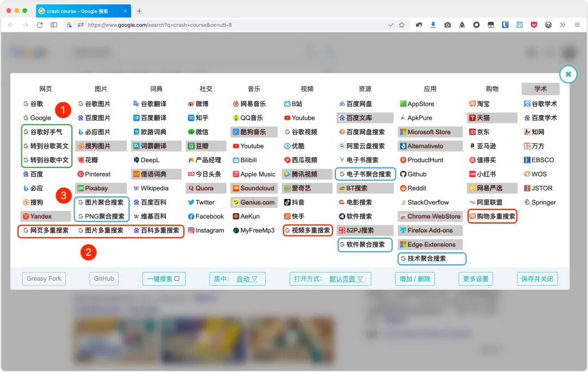Click the crash course browser tab
Screen dimensions: 588x372
83,11
